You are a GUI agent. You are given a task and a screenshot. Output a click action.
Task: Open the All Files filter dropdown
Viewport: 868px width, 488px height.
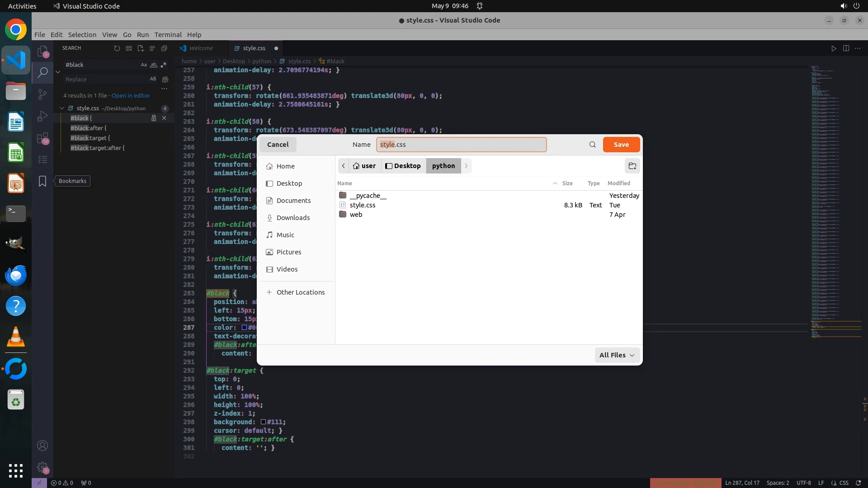(x=617, y=355)
